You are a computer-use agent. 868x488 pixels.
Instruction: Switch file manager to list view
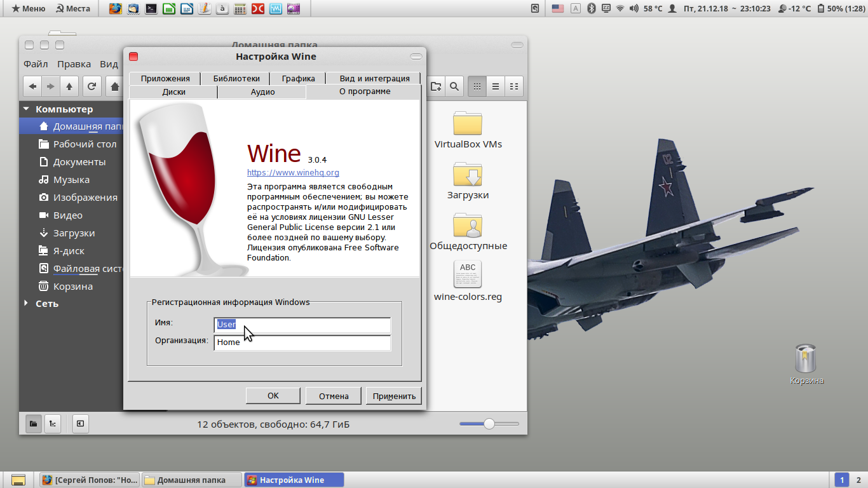(496, 86)
